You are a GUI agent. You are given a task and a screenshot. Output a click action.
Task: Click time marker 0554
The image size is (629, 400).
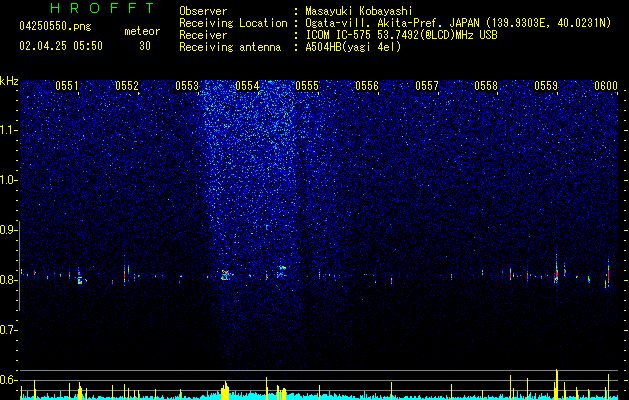(x=247, y=85)
